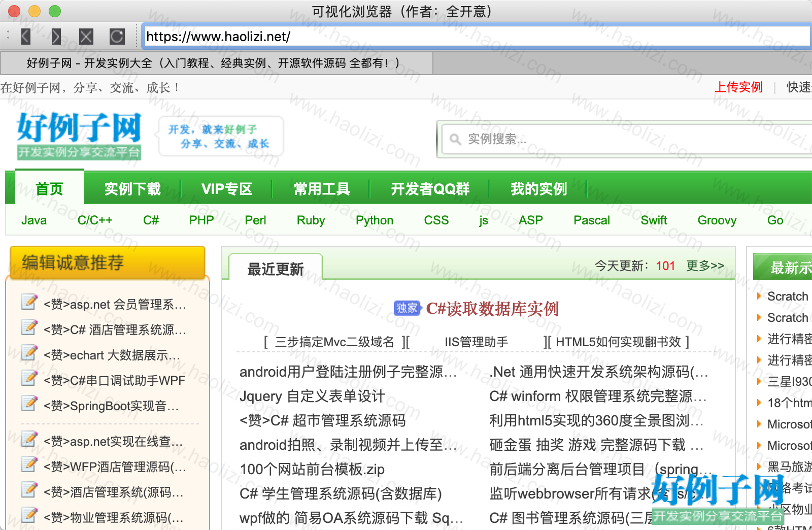Open the Groovy category link
Screen dimensions: 812x530
click(717, 220)
